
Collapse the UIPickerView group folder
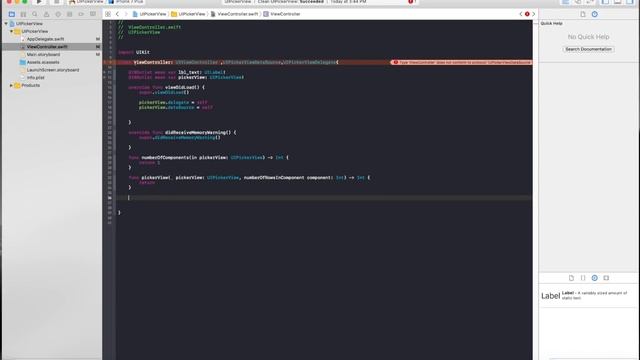(11, 31)
